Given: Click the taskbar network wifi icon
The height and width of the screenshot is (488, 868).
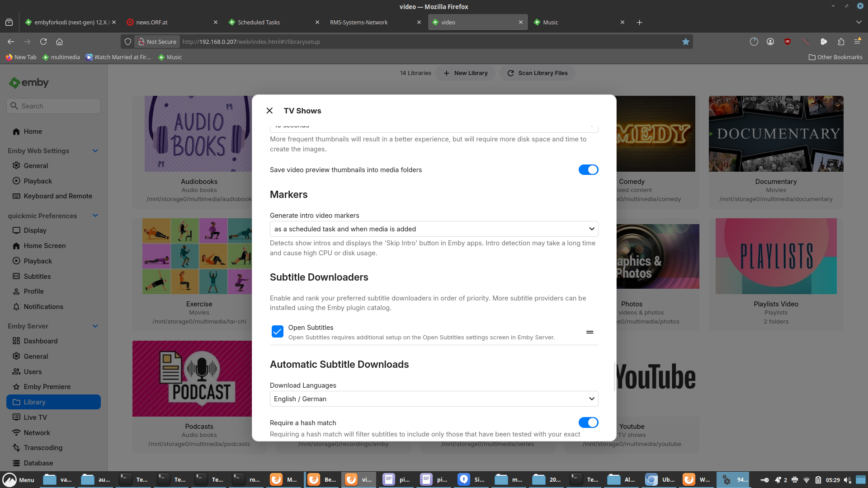Looking at the screenshot, I should coord(806,480).
